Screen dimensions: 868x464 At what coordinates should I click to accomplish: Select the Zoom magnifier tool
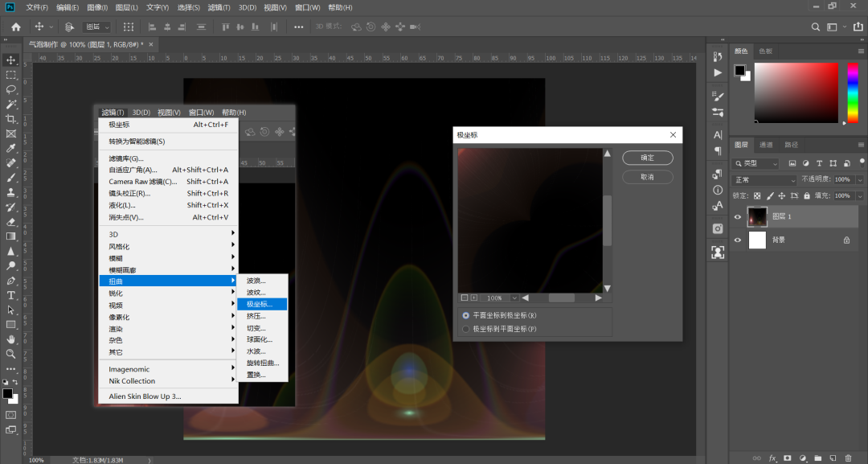click(x=11, y=354)
